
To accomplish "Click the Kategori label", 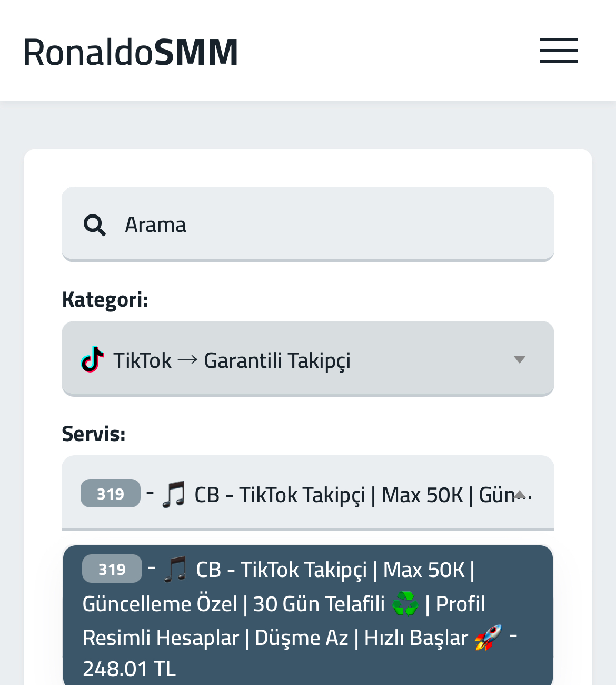I will (x=105, y=299).
